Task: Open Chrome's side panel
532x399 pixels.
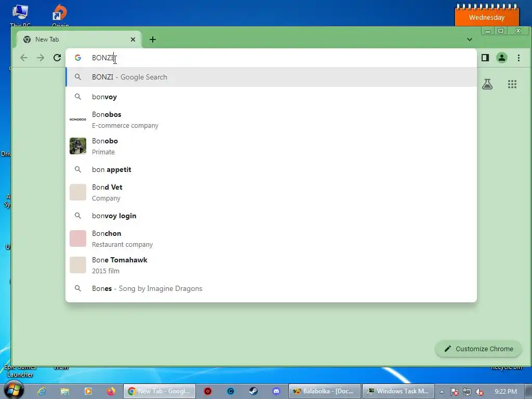Action: point(485,58)
